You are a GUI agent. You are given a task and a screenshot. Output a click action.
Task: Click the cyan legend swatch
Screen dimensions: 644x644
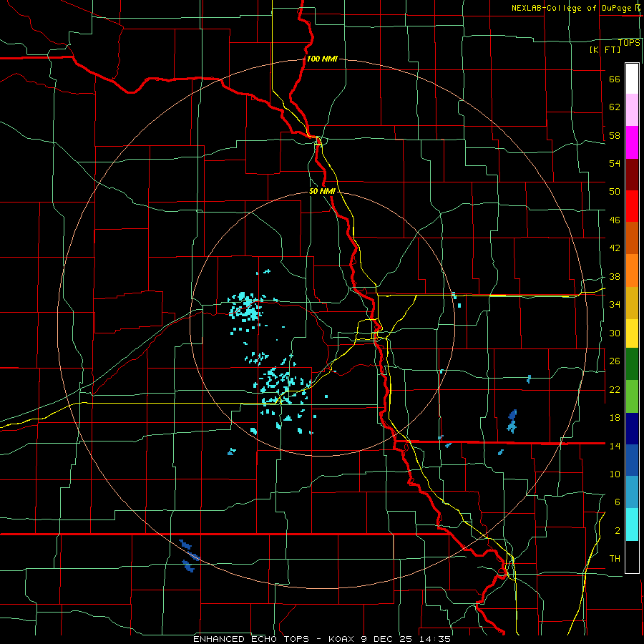click(632, 525)
